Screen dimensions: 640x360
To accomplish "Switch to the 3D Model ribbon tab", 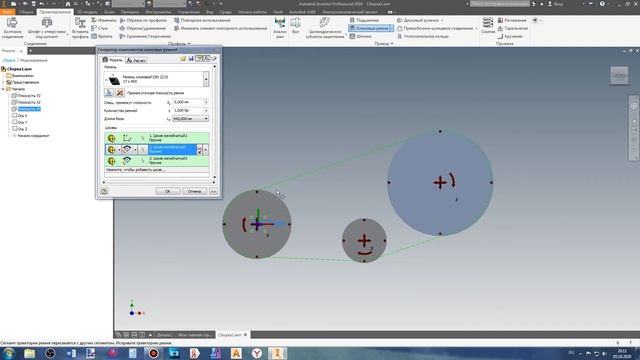I will (87, 12).
